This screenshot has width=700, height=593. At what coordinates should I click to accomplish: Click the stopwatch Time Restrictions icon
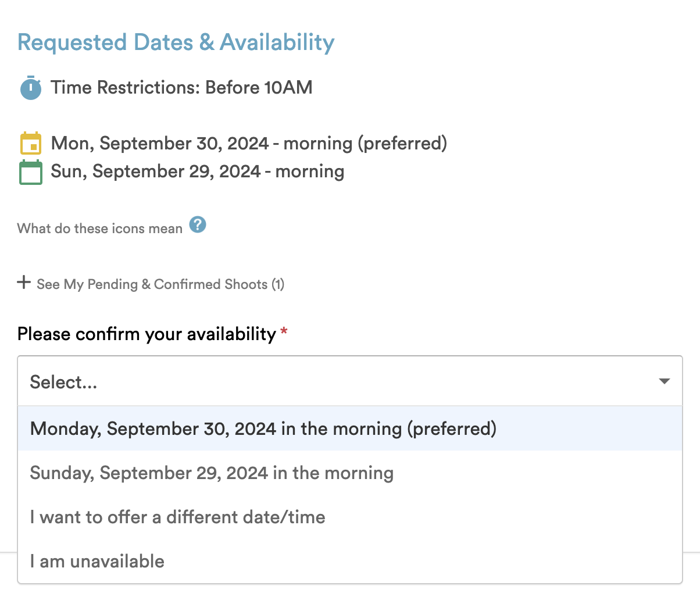tap(31, 88)
